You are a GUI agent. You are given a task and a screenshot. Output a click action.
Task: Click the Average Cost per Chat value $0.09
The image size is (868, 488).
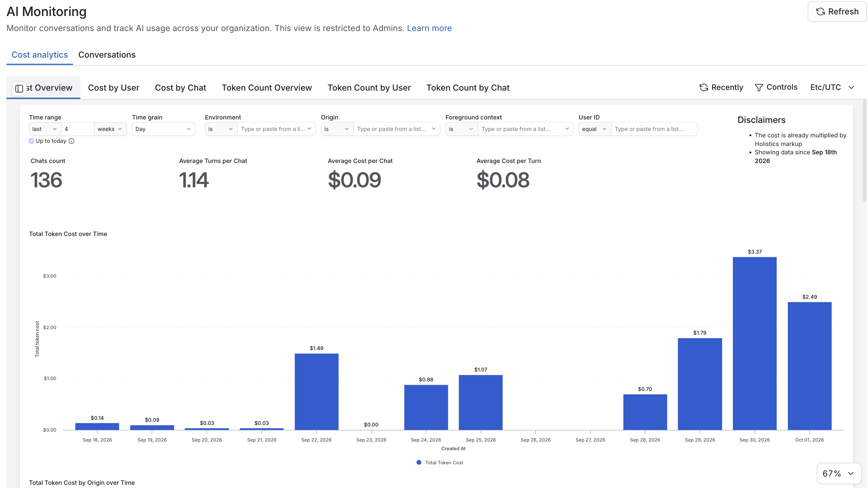tap(355, 180)
